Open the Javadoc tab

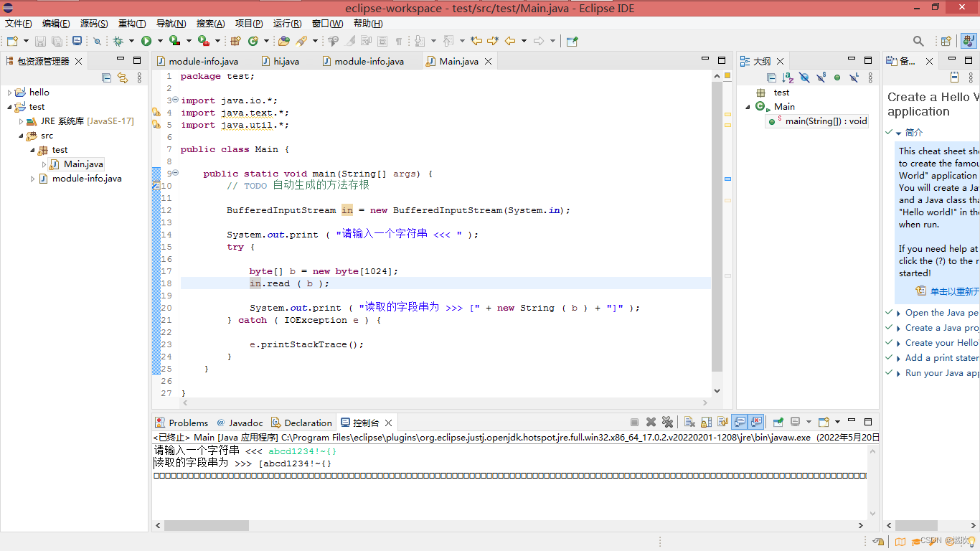point(240,423)
